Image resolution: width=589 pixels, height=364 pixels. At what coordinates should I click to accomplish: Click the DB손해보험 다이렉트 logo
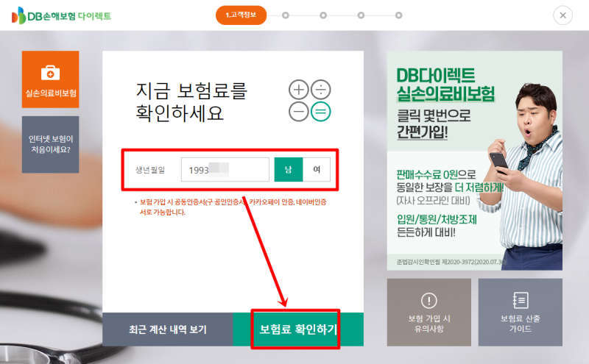[x=61, y=15]
